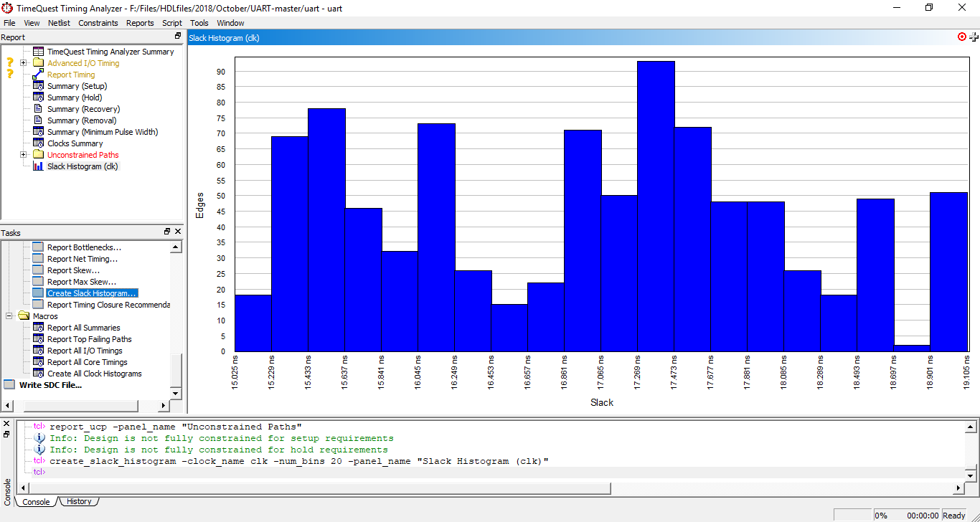
Task: Select Slack Histogram (clk) report text
Action: point(83,166)
